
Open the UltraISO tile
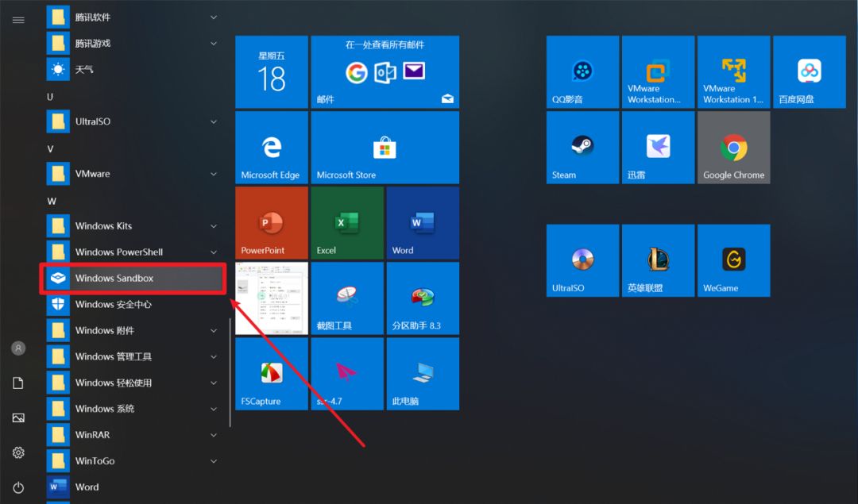(x=582, y=260)
